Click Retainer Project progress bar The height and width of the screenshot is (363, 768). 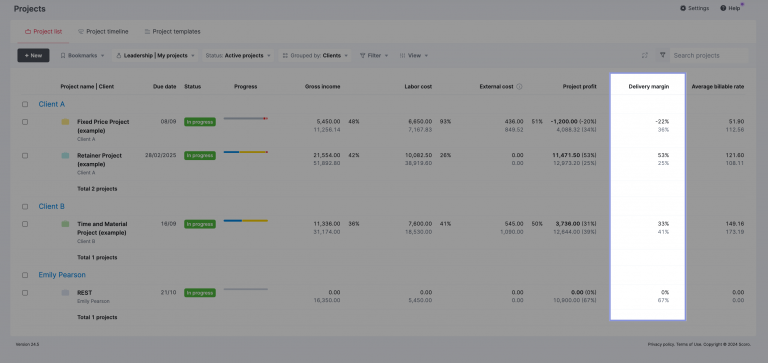pyautogui.click(x=245, y=152)
